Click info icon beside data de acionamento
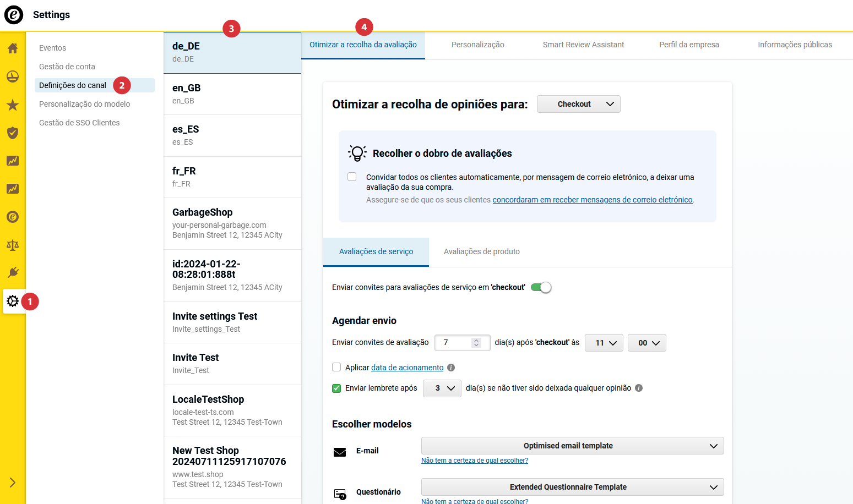 point(451,368)
